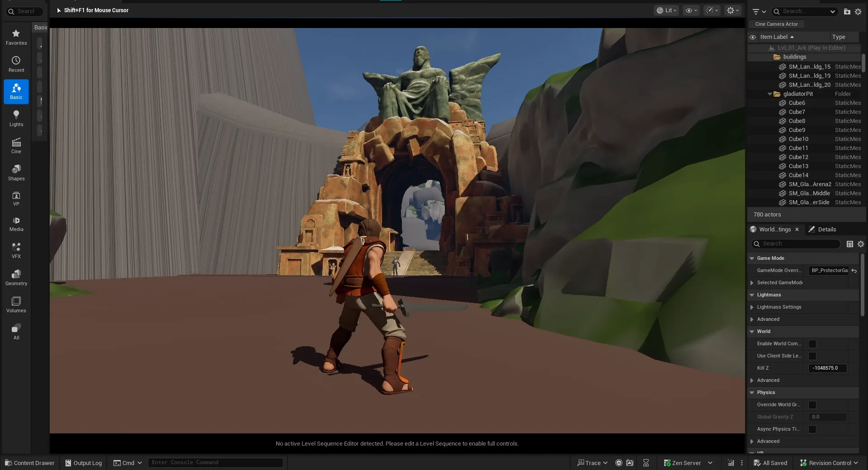868x470 pixels.
Task: Open the VFX actors category
Action: [x=16, y=251]
